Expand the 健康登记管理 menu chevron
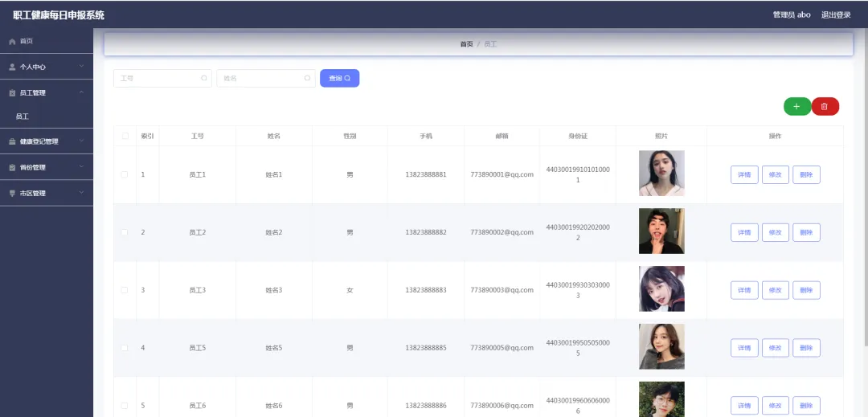 [x=81, y=141]
